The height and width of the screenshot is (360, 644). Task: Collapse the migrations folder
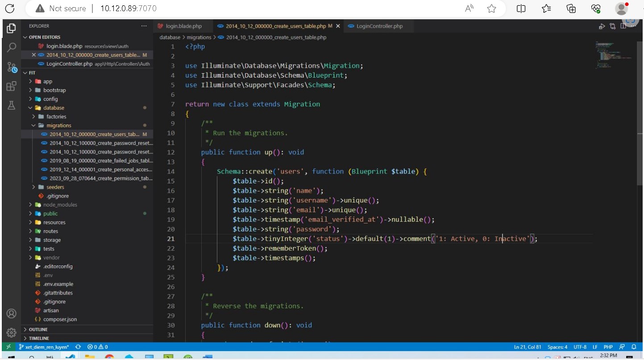(x=58, y=125)
